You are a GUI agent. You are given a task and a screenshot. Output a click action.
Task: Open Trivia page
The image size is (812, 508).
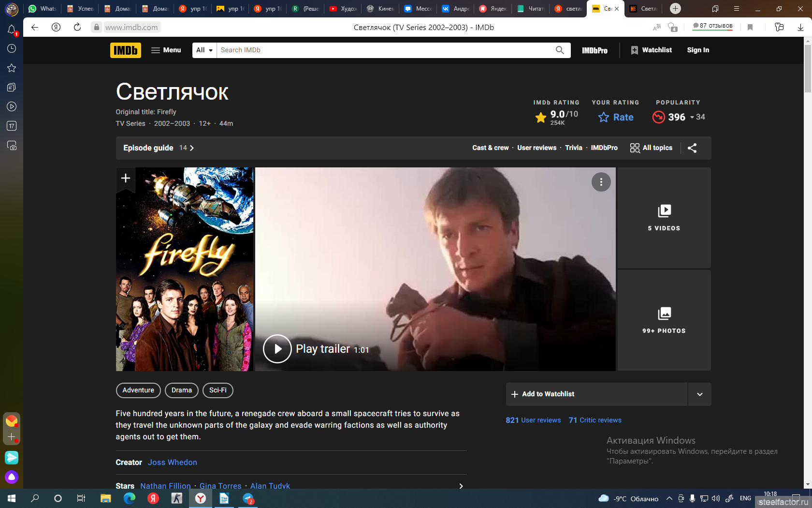pos(574,148)
